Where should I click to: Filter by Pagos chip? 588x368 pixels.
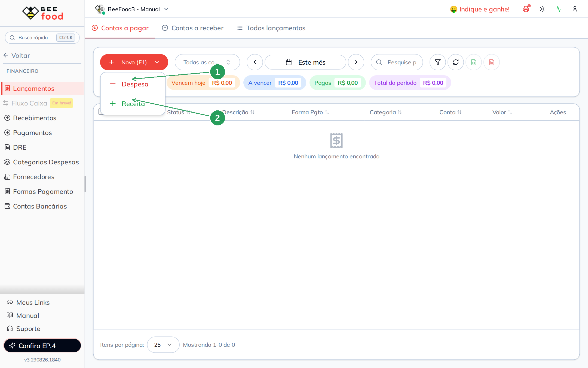(338, 83)
